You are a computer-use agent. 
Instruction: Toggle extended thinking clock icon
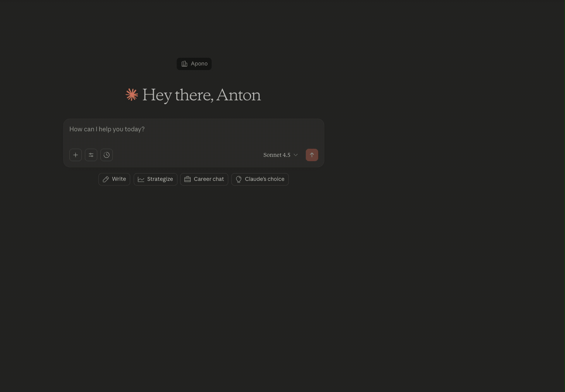[106, 155]
